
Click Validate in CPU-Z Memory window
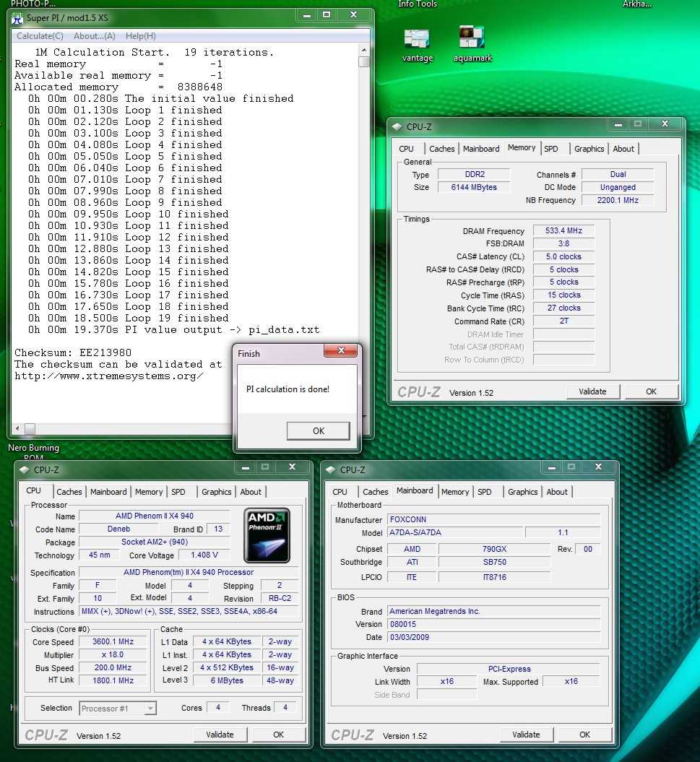(592, 391)
